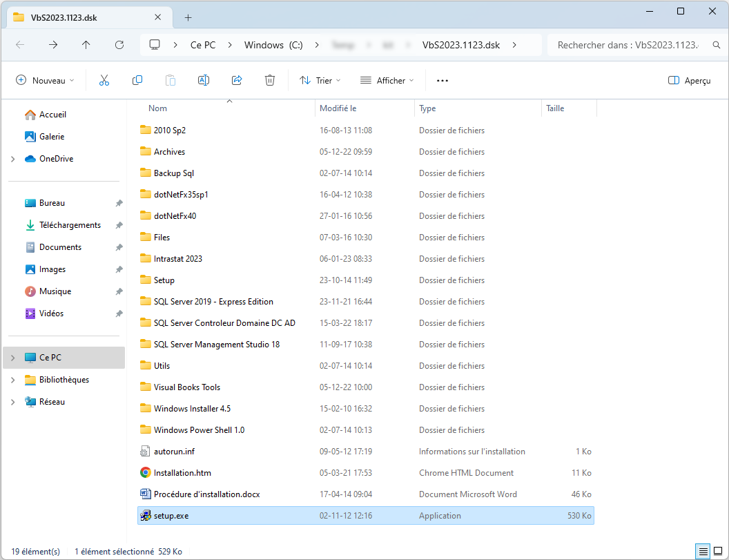Select SQL Server 2019 - Express Edition folder
729x560 pixels.
coord(365,301)
